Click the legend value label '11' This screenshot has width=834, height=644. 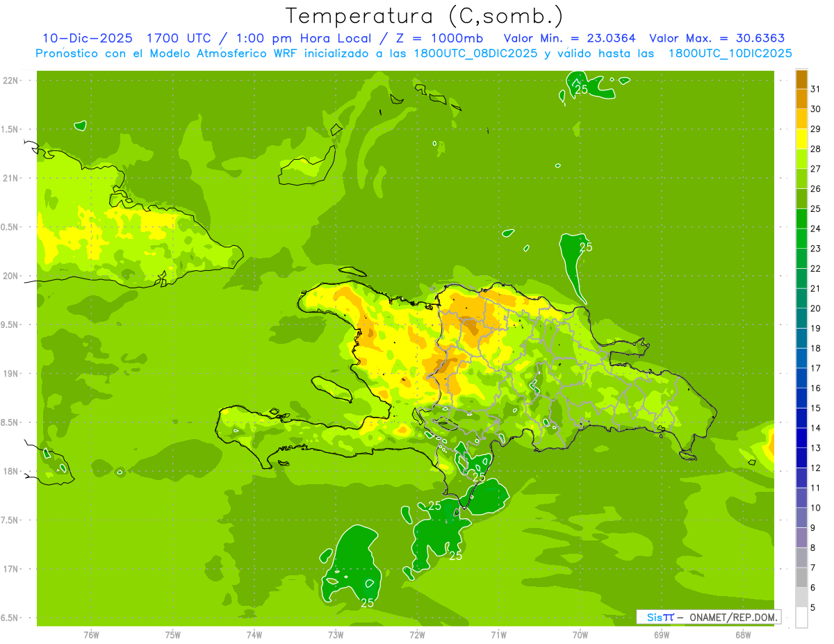coord(816,488)
